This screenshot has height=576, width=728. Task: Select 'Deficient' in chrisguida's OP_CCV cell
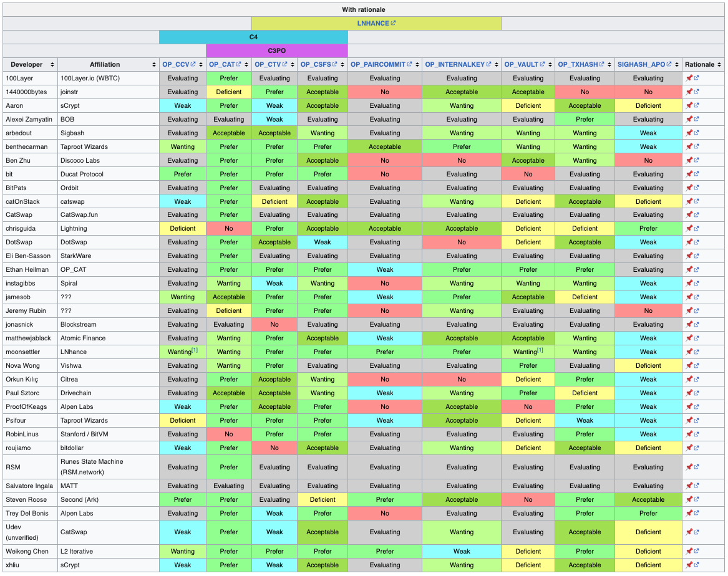pyautogui.click(x=182, y=228)
